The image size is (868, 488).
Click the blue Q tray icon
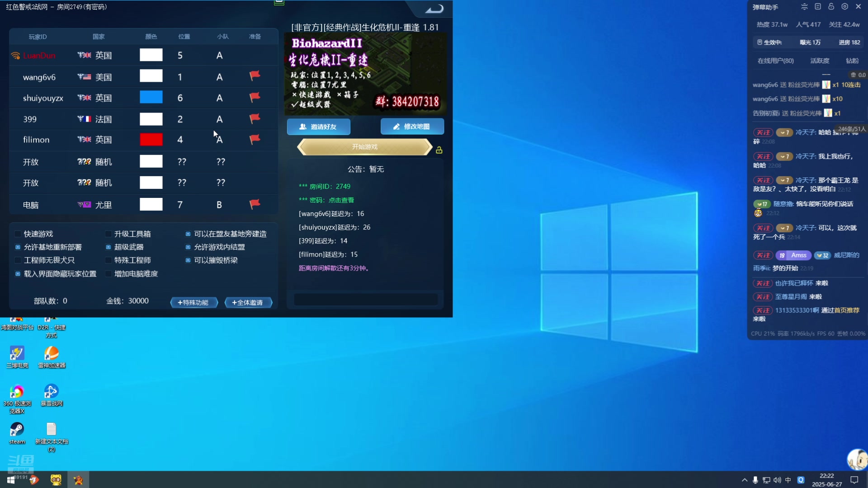click(801, 480)
